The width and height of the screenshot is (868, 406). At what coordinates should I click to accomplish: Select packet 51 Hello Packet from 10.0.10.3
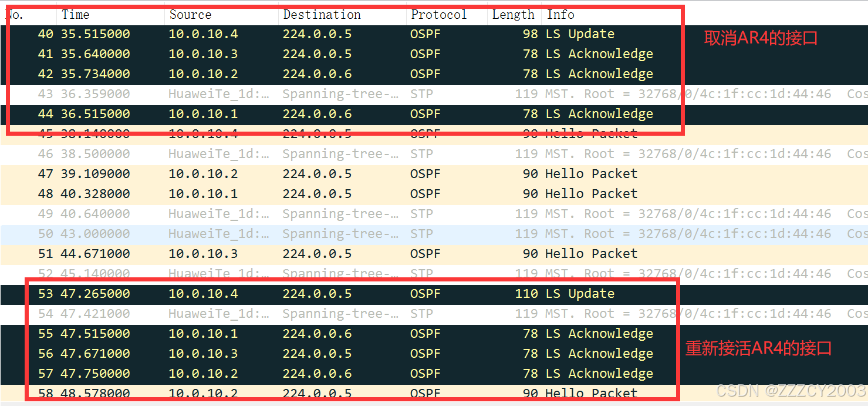pos(352,254)
